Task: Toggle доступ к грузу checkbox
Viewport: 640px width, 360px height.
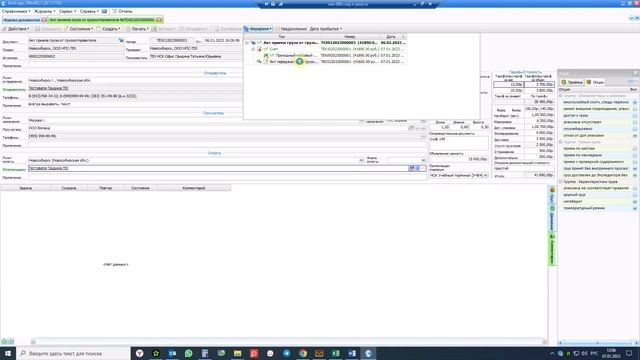Action: click(635, 116)
